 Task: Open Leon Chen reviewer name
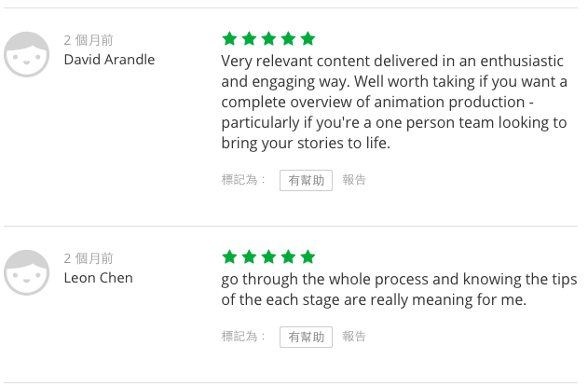(98, 278)
